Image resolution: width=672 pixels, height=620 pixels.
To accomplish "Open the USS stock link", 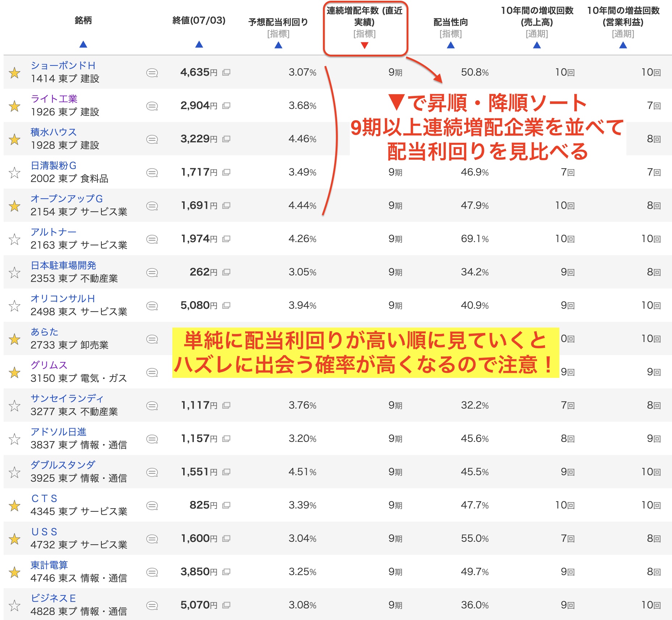I will 44,532.
